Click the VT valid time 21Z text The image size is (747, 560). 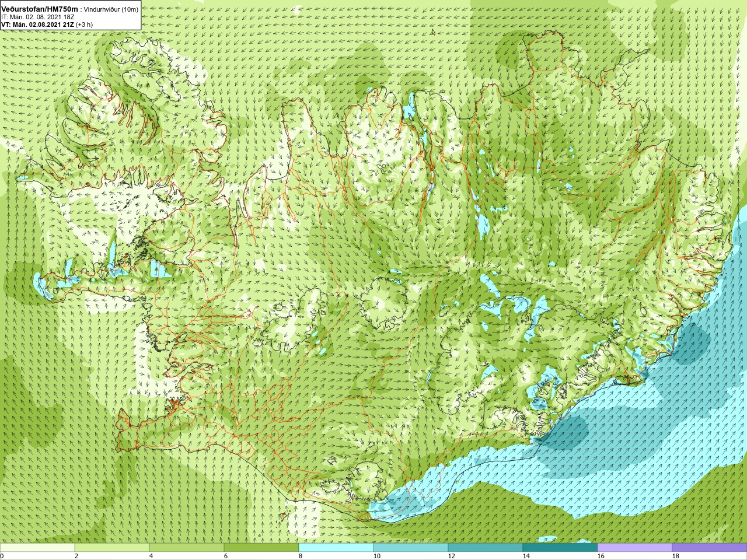point(38,24)
